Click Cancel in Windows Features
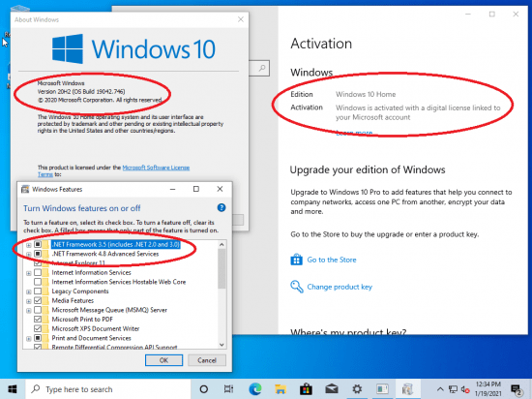Viewport: 532px width, 399px height. coord(207,360)
